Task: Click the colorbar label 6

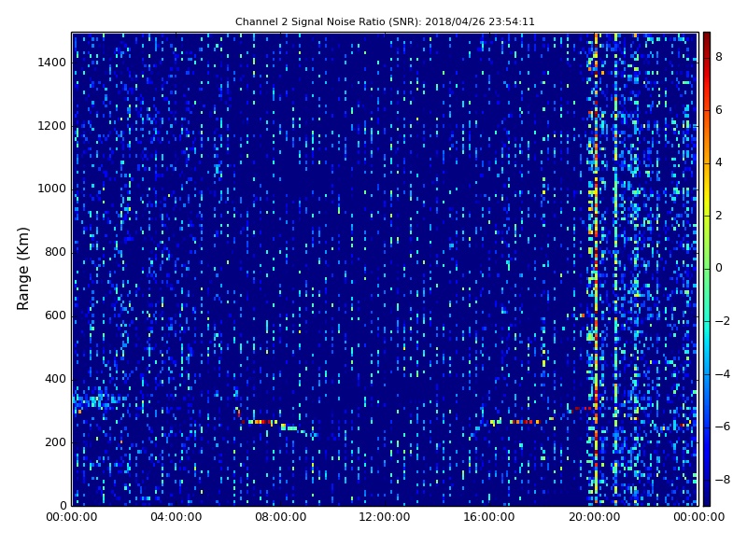Action: (x=719, y=110)
